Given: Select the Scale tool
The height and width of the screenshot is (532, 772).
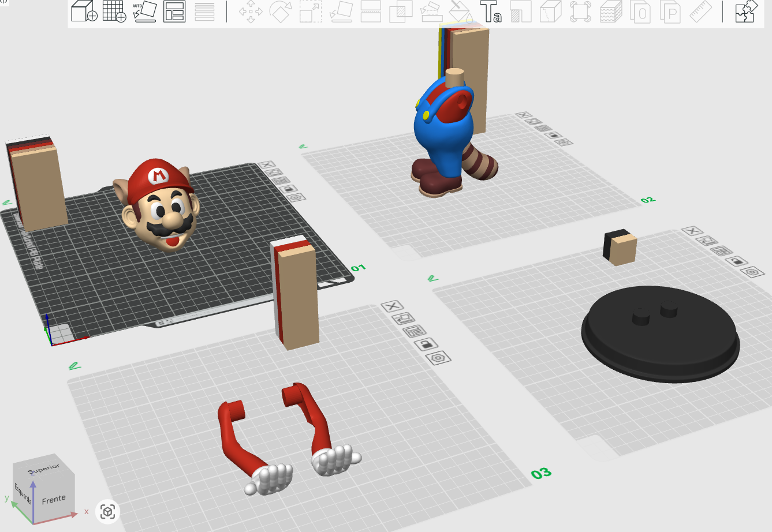Looking at the screenshot, I should [311, 12].
